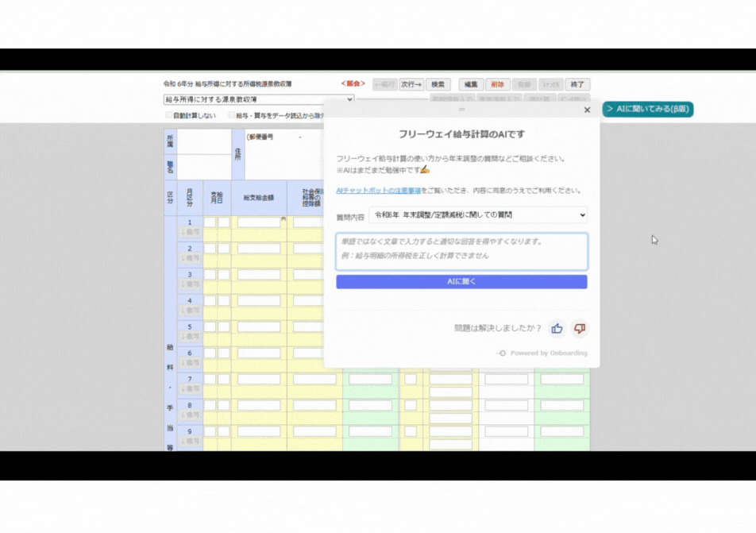The image size is (756, 533).
Task: Open the 質問内容 question category dropdown
Action: point(476,214)
